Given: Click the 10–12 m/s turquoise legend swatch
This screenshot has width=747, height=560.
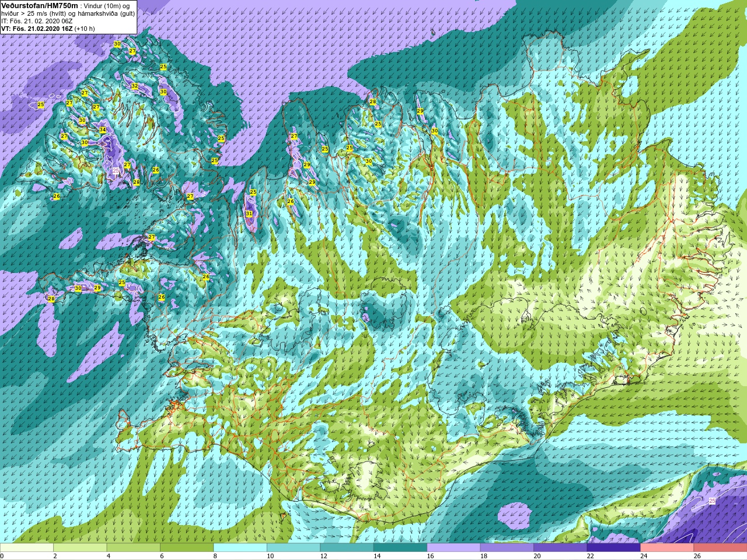Looking at the screenshot, I should [x=294, y=548].
